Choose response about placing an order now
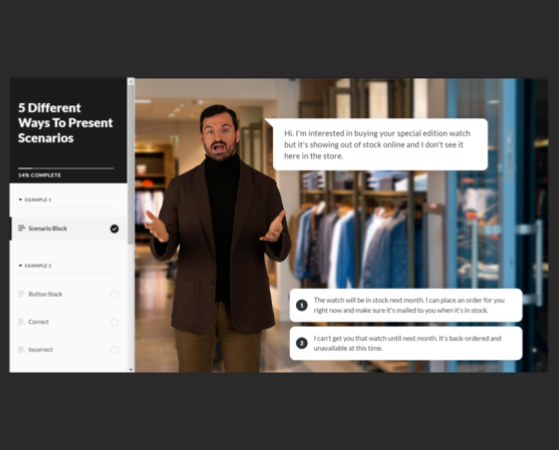 [x=406, y=305]
